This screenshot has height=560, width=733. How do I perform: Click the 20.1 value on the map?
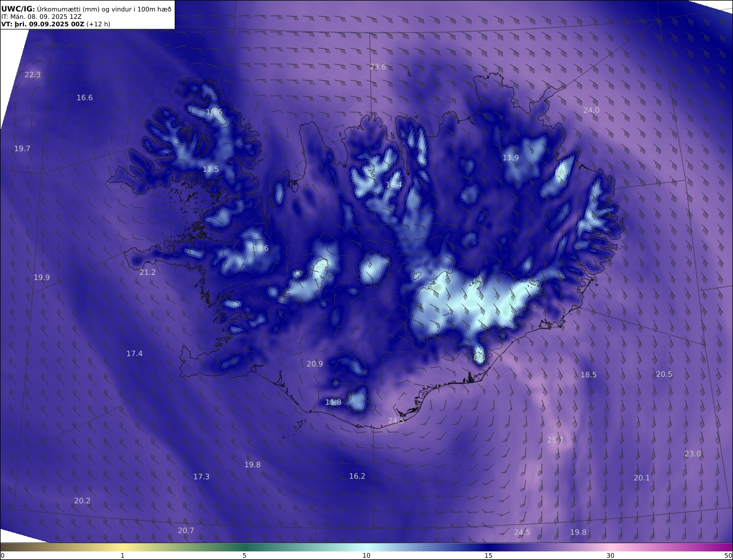(x=642, y=478)
